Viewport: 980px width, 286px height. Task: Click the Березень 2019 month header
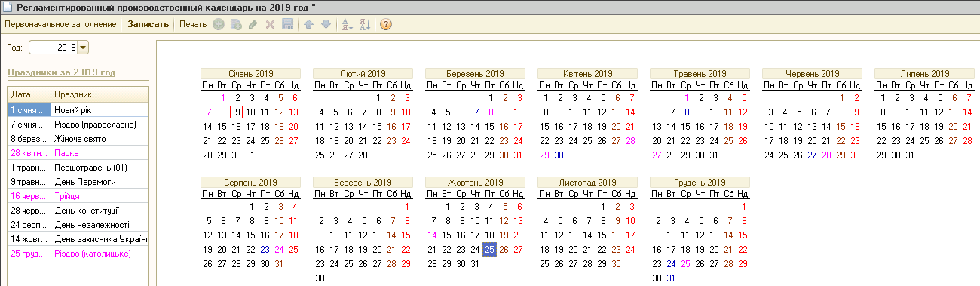click(x=475, y=74)
